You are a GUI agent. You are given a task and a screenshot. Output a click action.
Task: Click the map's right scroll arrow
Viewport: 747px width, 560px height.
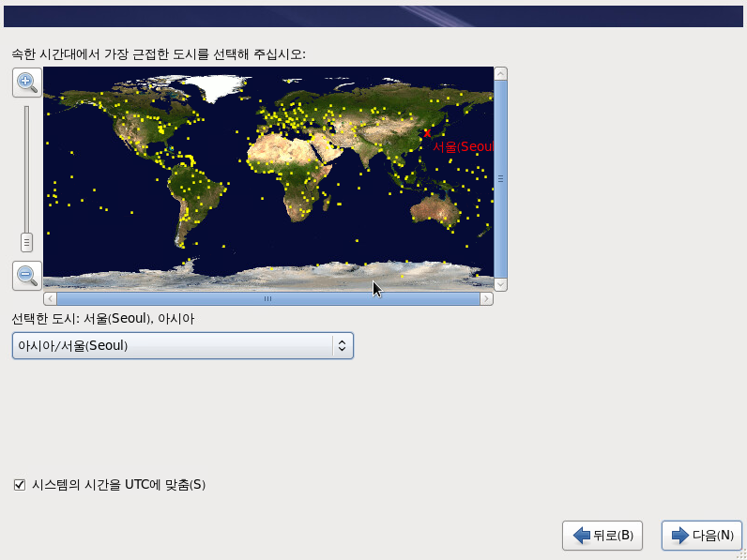(x=486, y=299)
